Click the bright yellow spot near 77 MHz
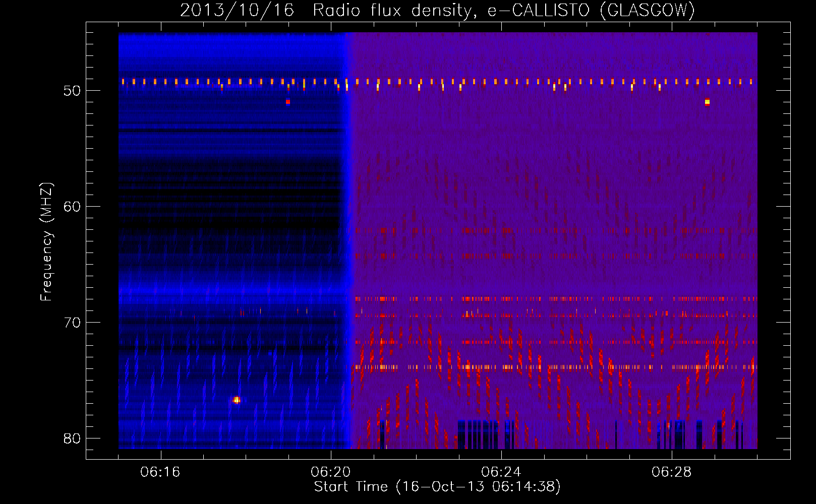This screenshot has width=816, height=504. pyautogui.click(x=237, y=400)
